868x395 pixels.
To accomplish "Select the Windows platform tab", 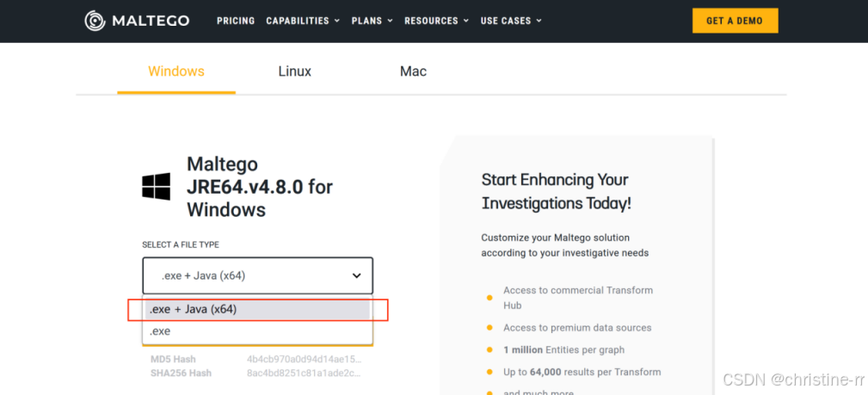I will tap(176, 71).
